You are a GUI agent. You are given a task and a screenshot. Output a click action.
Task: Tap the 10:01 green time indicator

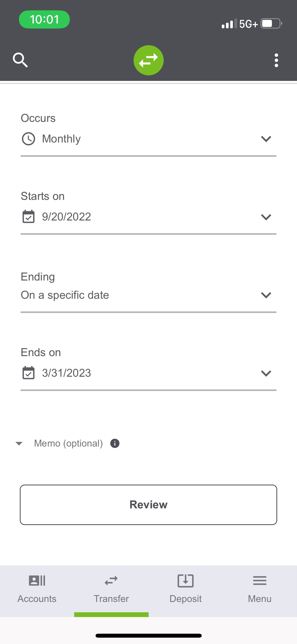44,20
